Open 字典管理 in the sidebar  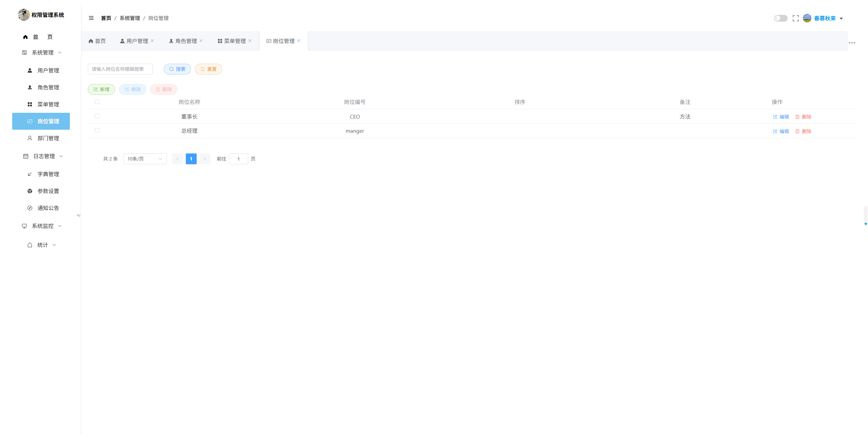coord(41,174)
